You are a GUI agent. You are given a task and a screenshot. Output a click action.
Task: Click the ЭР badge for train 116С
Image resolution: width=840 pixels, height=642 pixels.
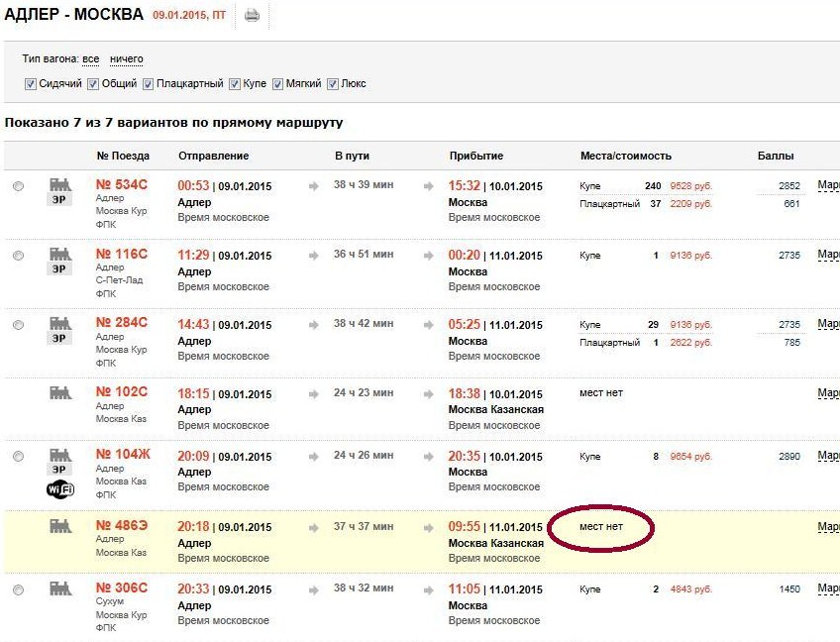click(60, 268)
